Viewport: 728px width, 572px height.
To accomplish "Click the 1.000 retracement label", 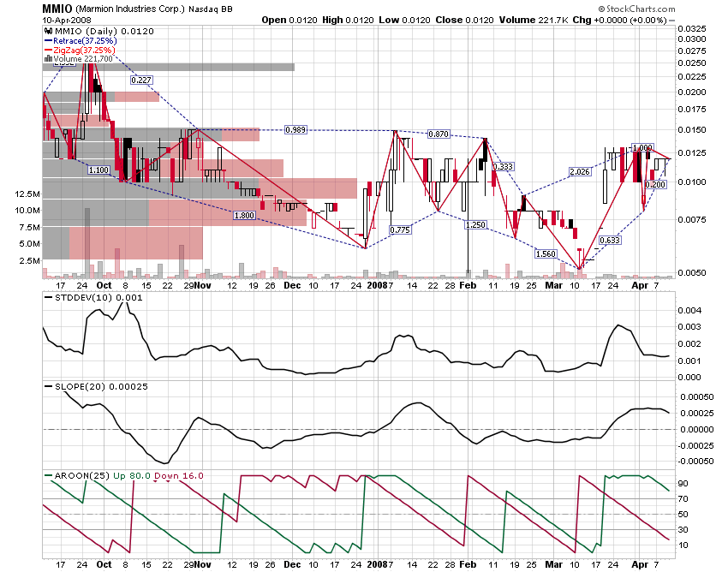I will tap(643, 147).
